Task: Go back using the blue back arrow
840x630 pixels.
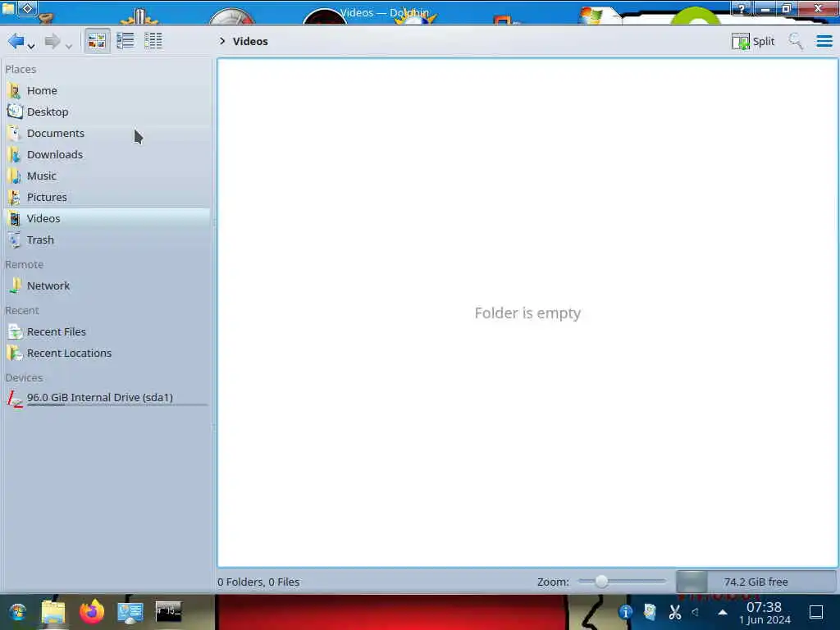Action: coord(16,41)
